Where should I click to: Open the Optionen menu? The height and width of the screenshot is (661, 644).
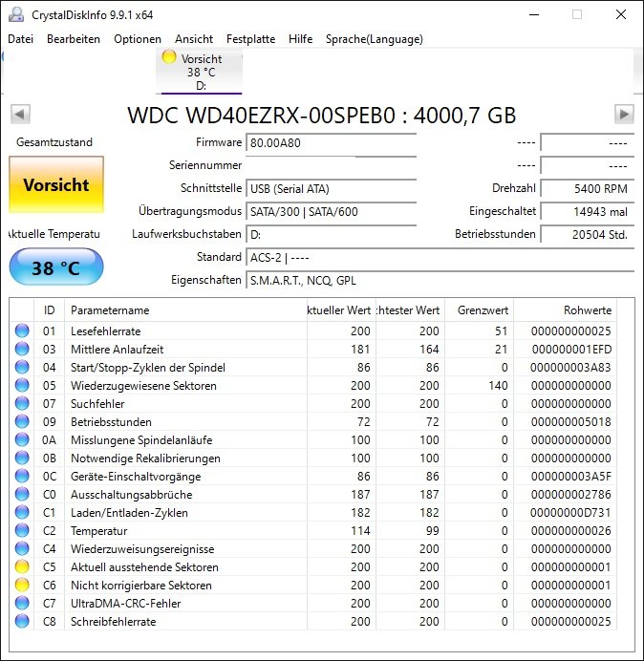(138, 39)
